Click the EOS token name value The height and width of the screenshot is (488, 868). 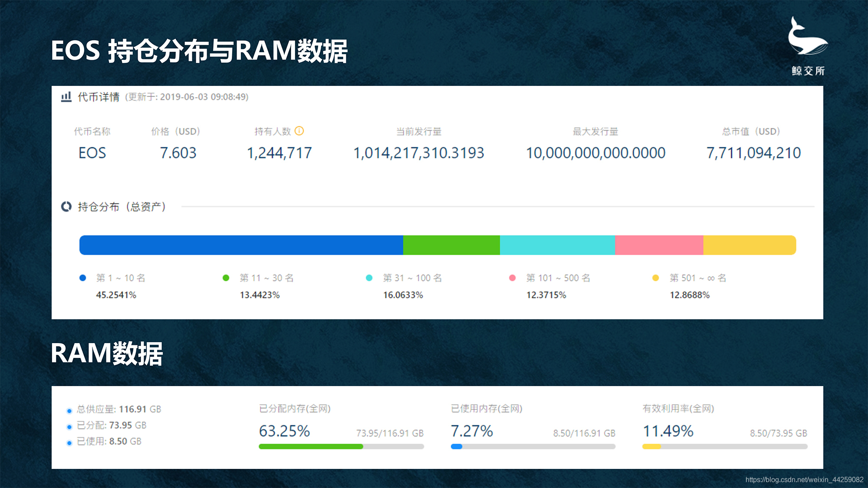(92, 153)
